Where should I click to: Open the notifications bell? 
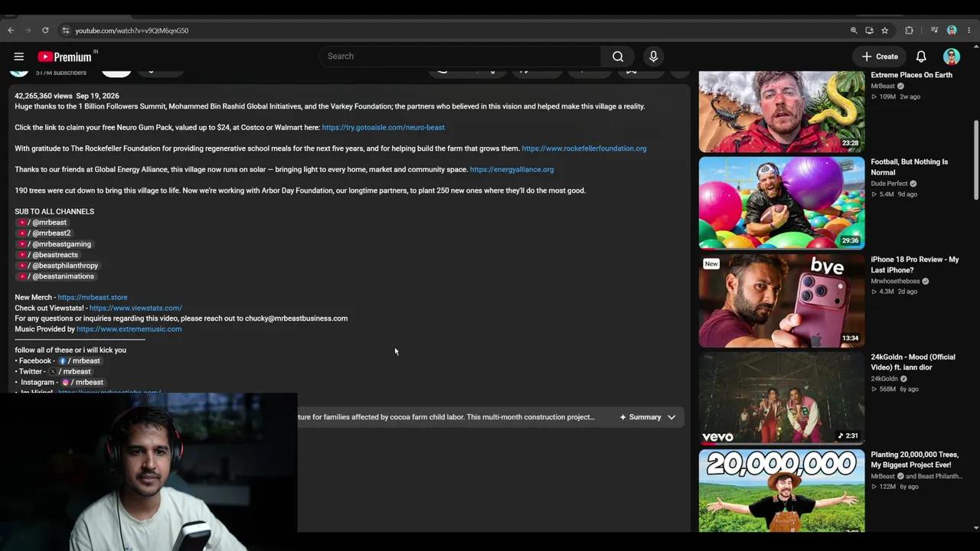click(921, 57)
